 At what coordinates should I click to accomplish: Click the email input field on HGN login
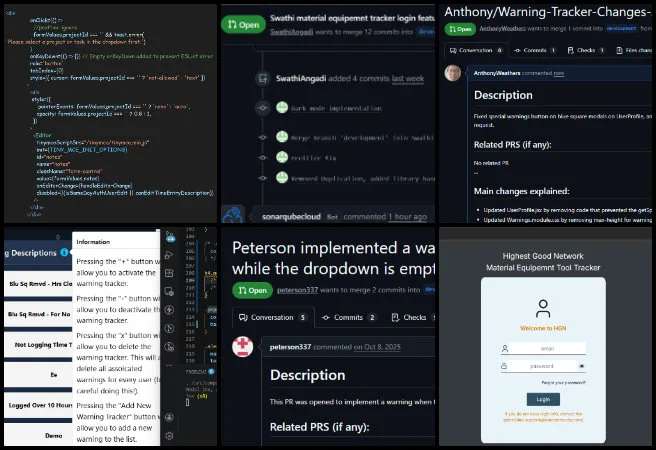547,348
